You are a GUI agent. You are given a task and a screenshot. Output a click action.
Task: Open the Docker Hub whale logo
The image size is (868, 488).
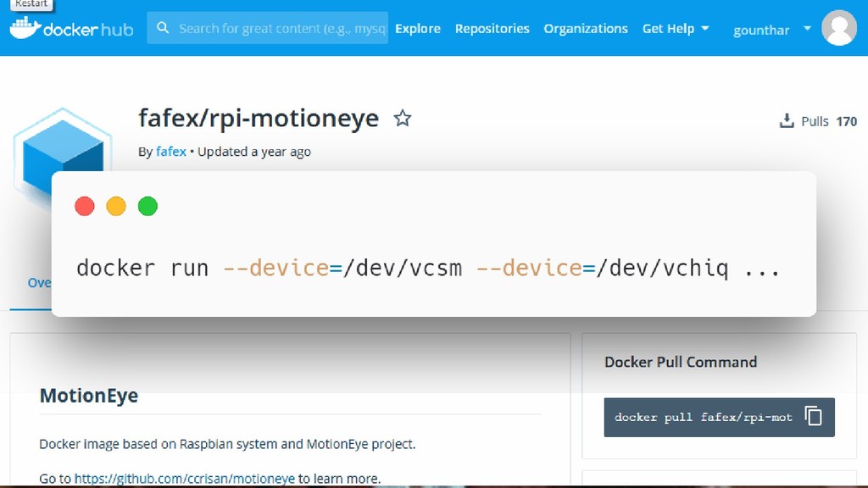(71, 28)
